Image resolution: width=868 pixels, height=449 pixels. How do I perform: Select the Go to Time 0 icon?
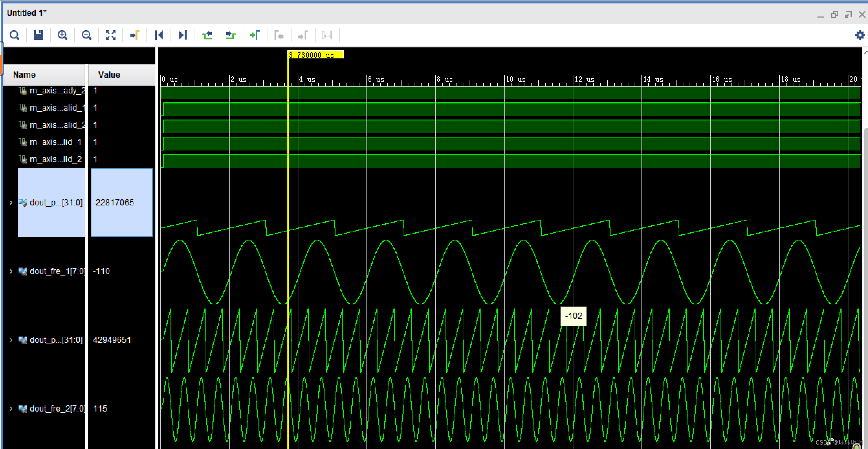coord(159,35)
